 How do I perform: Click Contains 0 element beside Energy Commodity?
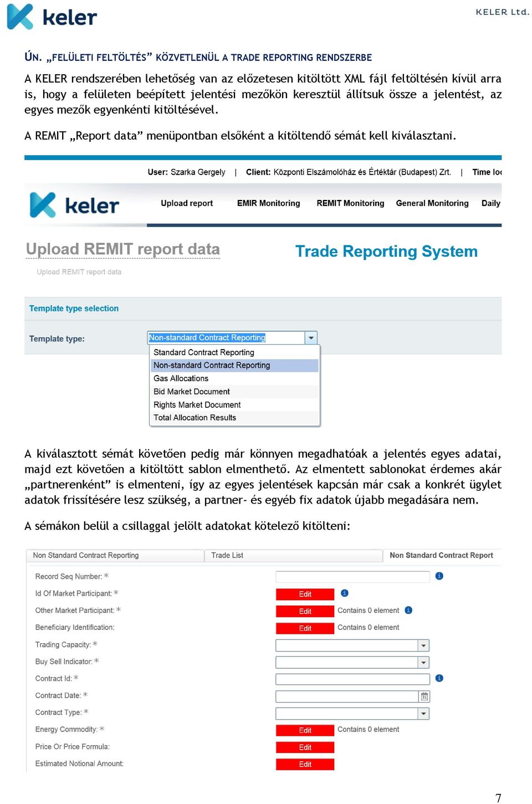tap(369, 730)
